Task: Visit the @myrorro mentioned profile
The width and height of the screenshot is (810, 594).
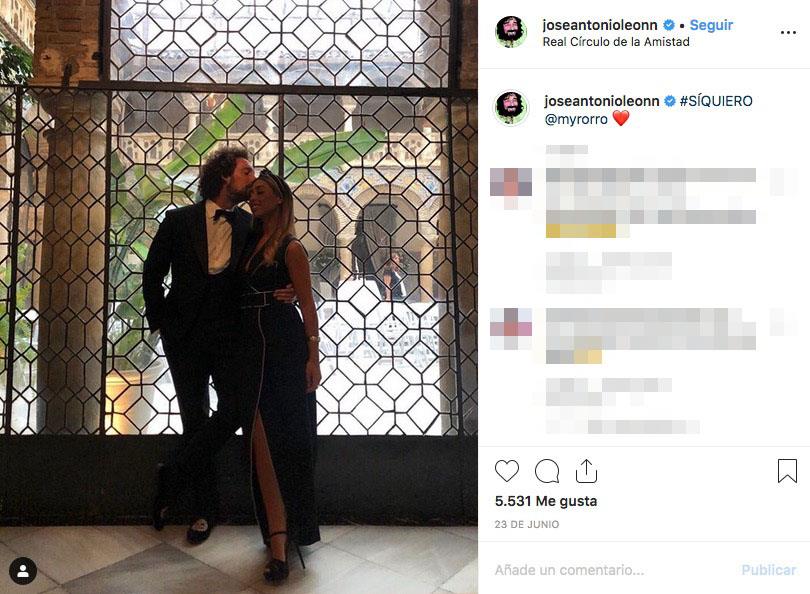Action: (576, 119)
